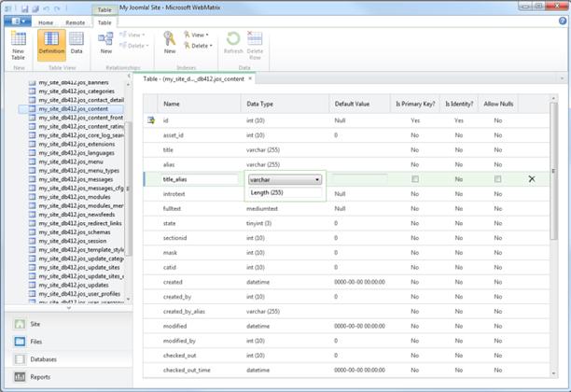Click the Is Primary Key? column header

click(x=415, y=104)
